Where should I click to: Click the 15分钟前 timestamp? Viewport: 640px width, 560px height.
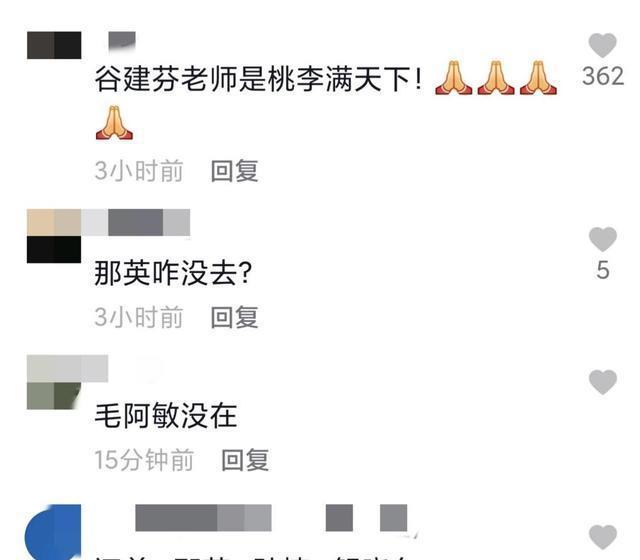point(144,460)
